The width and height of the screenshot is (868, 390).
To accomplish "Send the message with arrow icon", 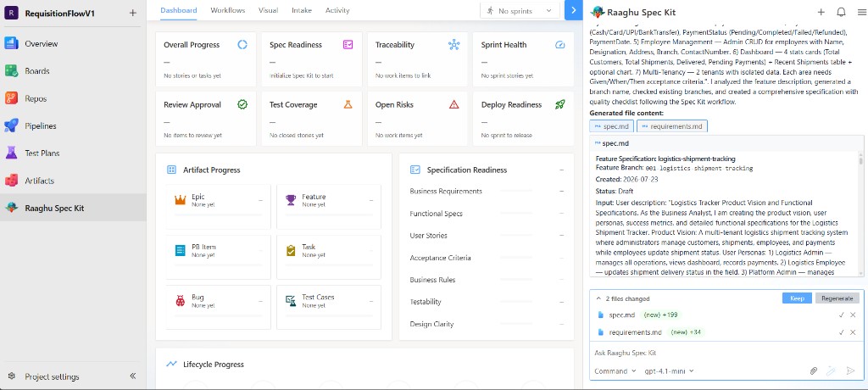I will click(x=850, y=371).
